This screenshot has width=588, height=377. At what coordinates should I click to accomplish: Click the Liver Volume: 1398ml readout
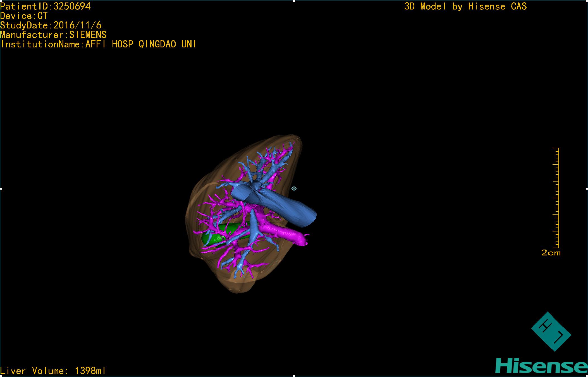pyautogui.click(x=53, y=371)
